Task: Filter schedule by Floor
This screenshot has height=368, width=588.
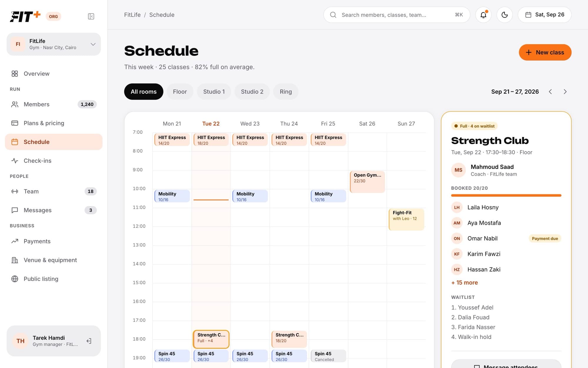Action: coord(180,92)
